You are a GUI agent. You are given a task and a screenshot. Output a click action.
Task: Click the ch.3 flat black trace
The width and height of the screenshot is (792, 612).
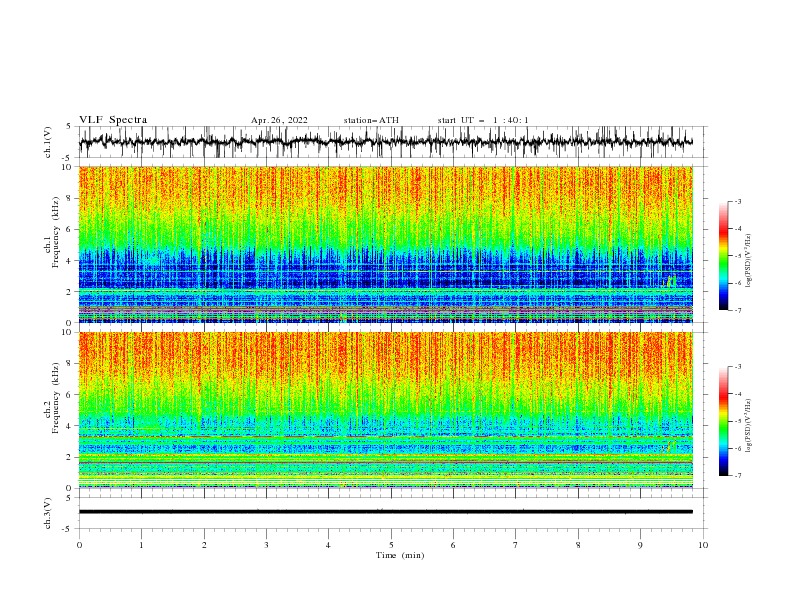pyautogui.click(x=386, y=512)
